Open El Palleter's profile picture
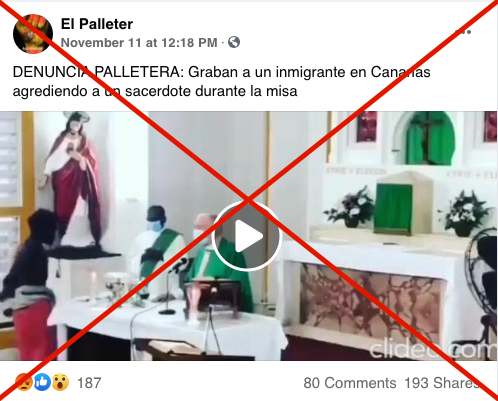Screen dimensions: 498x401 point(33,34)
